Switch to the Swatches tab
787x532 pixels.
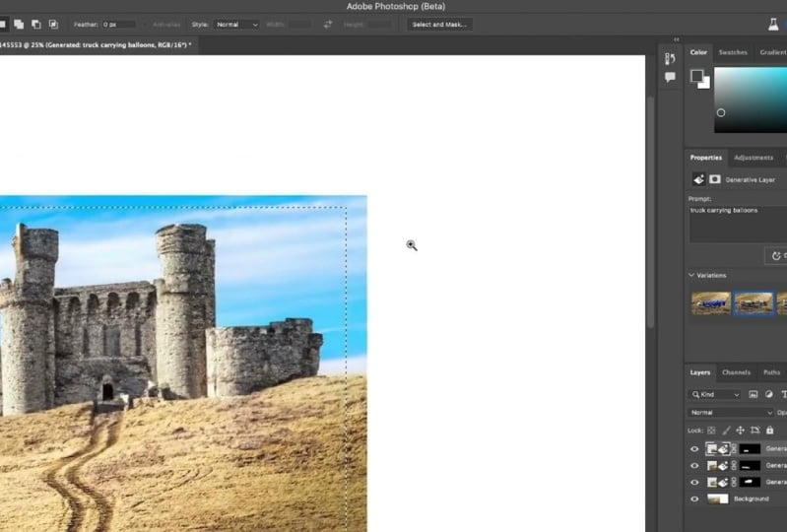click(x=733, y=52)
